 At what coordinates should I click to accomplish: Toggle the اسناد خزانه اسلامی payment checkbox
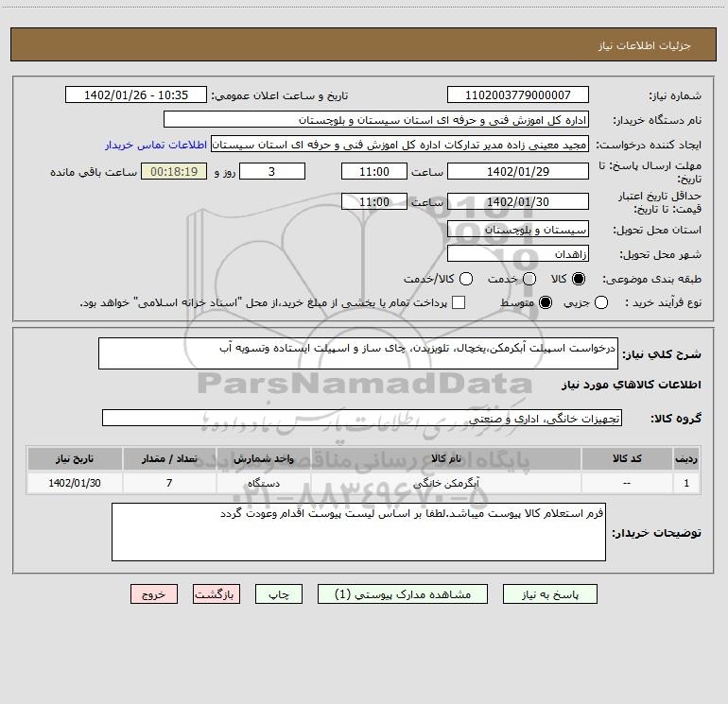(459, 302)
